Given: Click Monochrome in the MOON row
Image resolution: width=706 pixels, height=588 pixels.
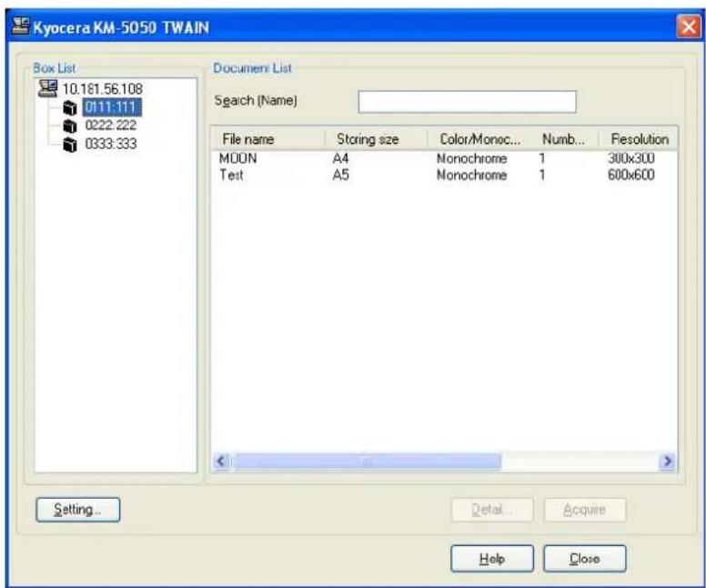Looking at the screenshot, I should [471, 158].
